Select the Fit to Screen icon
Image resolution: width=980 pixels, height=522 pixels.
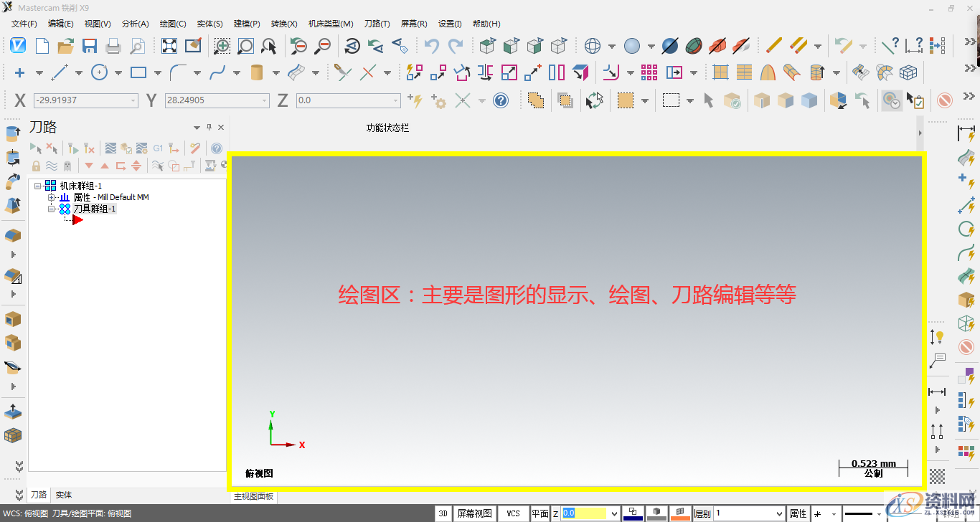169,45
